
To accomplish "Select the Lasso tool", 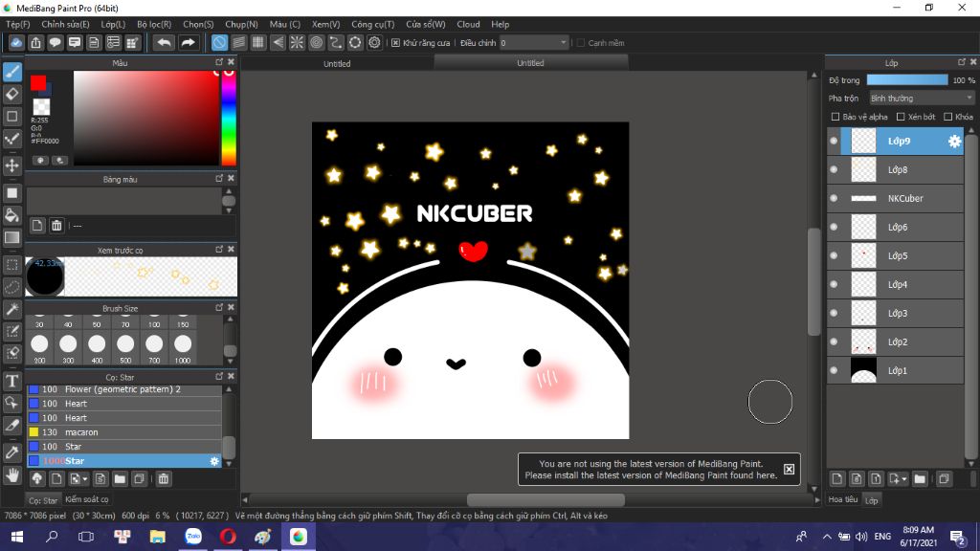I will [11, 287].
